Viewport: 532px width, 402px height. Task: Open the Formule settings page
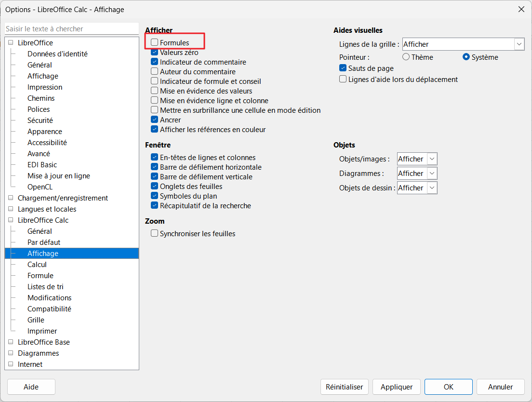coord(40,275)
